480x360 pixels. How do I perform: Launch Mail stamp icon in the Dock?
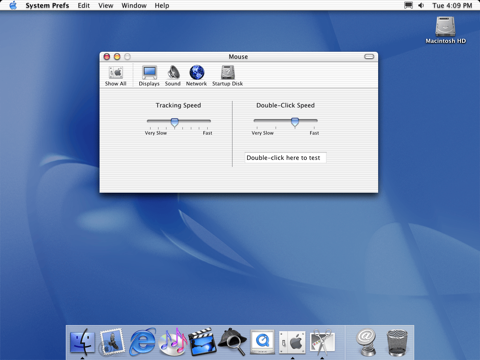pos(112,342)
